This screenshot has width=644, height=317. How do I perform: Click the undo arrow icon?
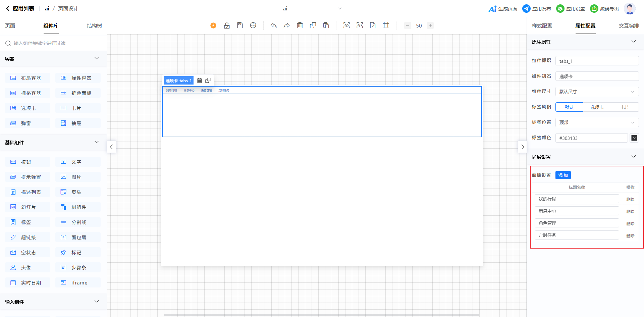(x=274, y=25)
